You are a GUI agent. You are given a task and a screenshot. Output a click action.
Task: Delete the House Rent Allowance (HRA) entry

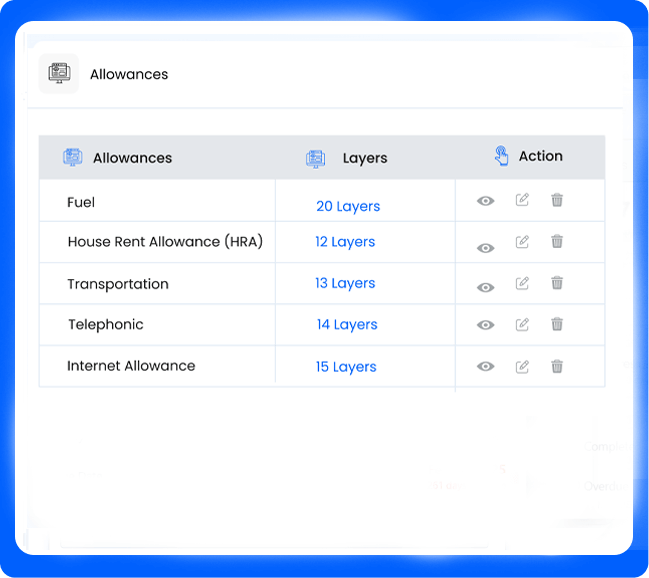(x=557, y=241)
